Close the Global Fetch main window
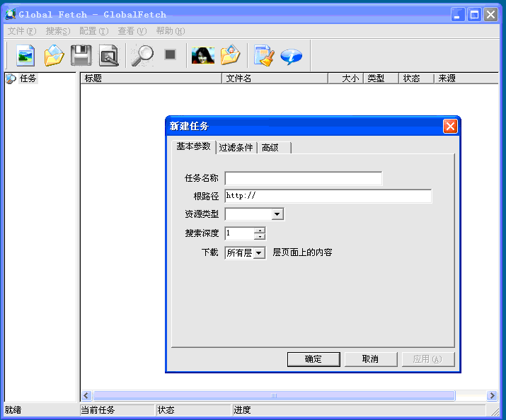This screenshot has height=420, width=506. [x=491, y=15]
